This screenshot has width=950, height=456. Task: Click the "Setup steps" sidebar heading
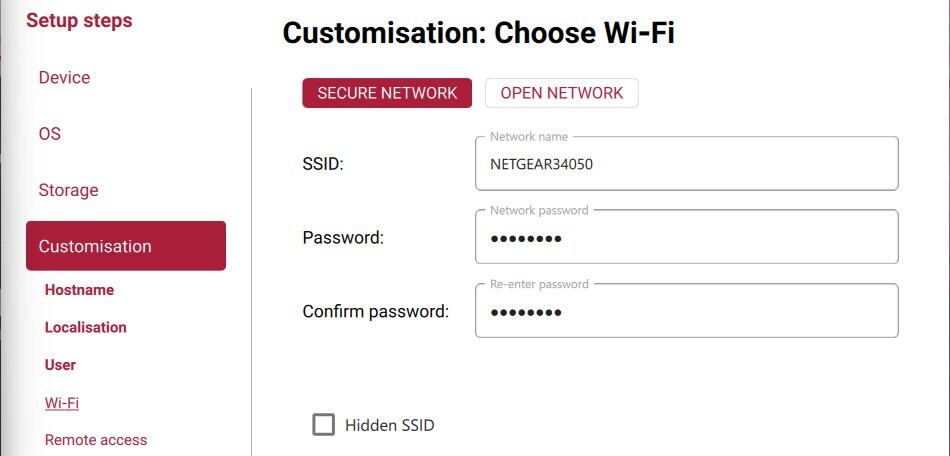[x=79, y=21]
